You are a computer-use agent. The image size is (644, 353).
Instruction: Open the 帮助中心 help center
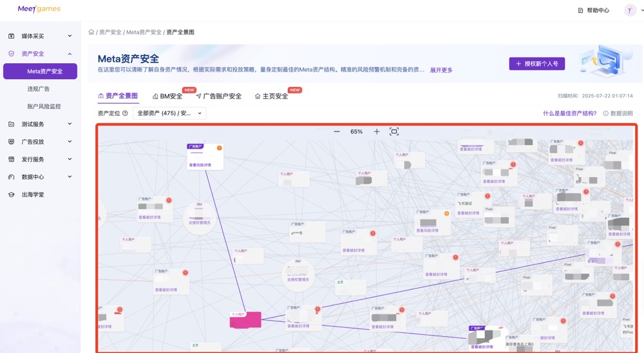tap(594, 10)
